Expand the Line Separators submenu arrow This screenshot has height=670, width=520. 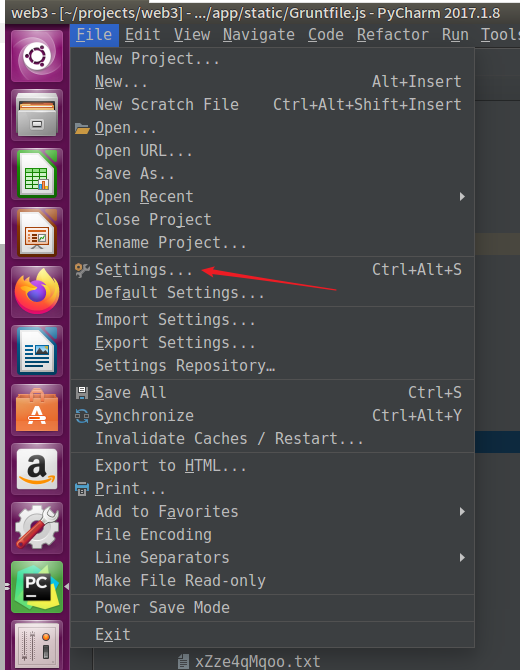(x=462, y=558)
